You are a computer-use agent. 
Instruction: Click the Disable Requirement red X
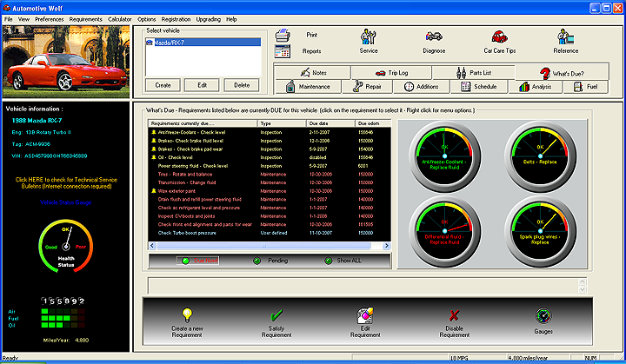pos(454,315)
